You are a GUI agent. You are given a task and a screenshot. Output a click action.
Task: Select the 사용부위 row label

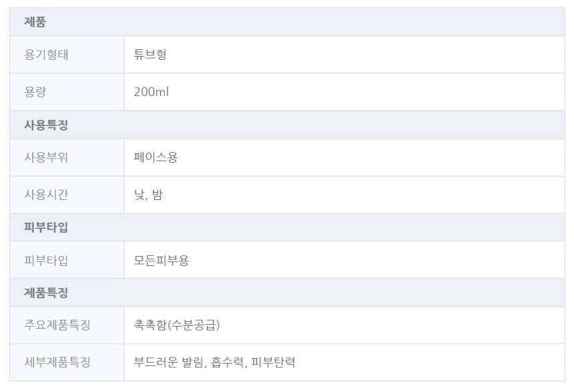pos(46,158)
